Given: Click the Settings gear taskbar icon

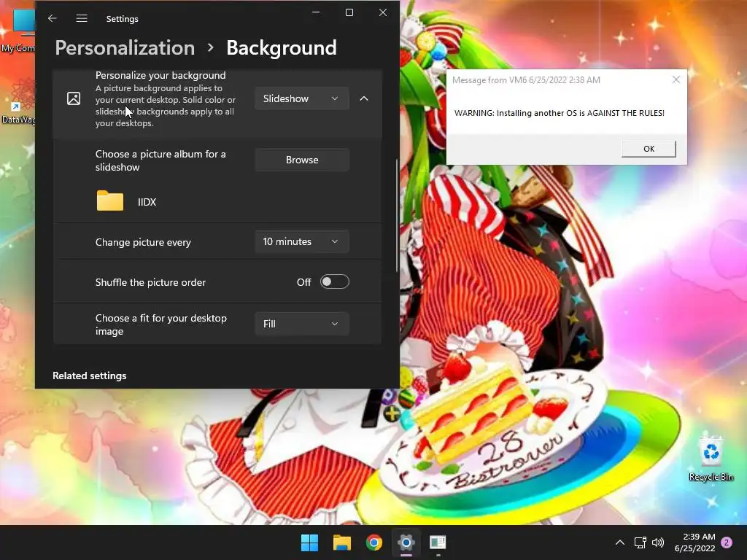Looking at the screenshot, I should pos(406,542).
